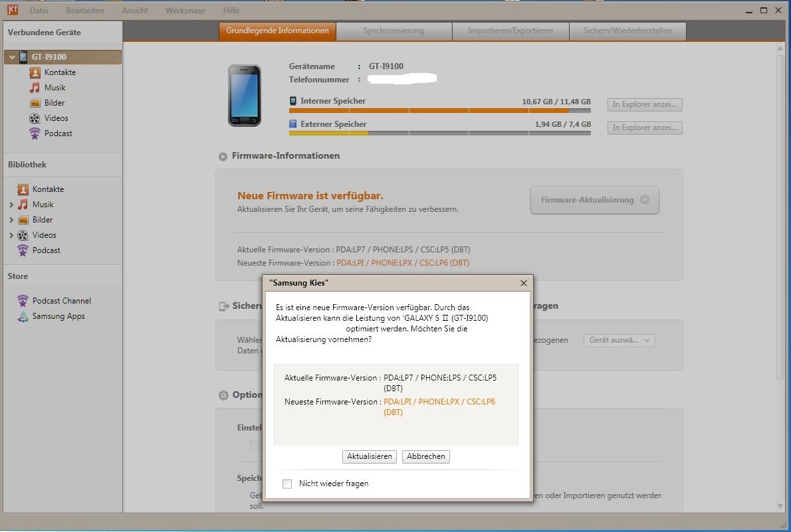This screenshot has height=532, width=791.
Task: Click the Verbundene Geräte heading
Action: [x=45, y=33]
